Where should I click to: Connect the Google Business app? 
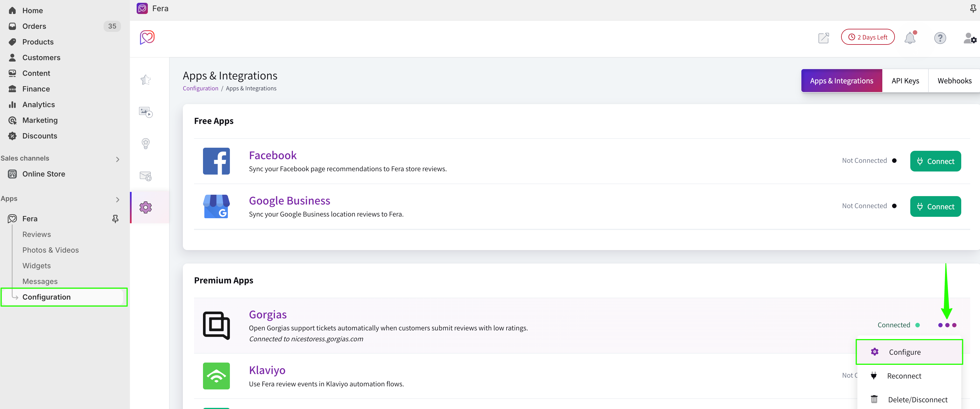pos(935,206)
